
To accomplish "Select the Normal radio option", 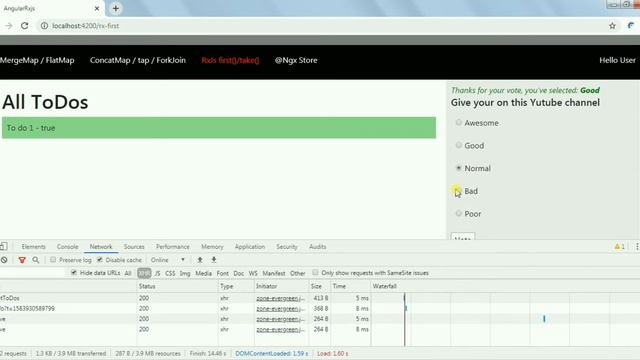I will point(458,168).
